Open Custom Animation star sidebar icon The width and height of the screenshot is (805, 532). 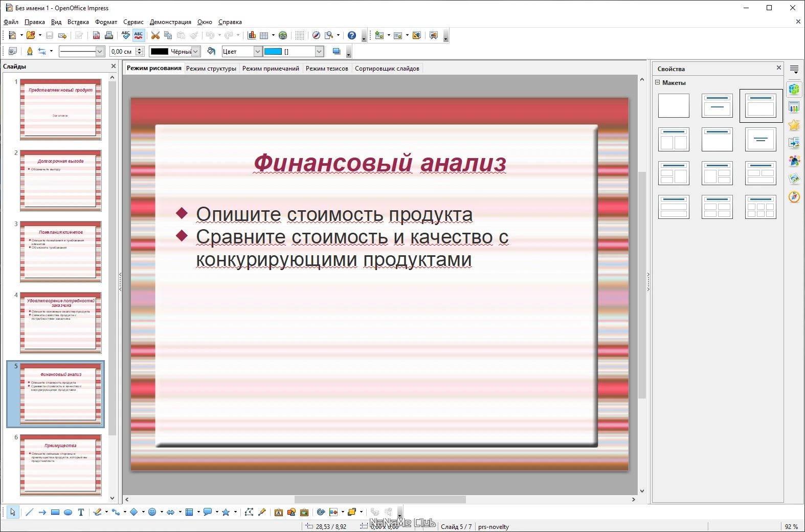click(794, 125)
